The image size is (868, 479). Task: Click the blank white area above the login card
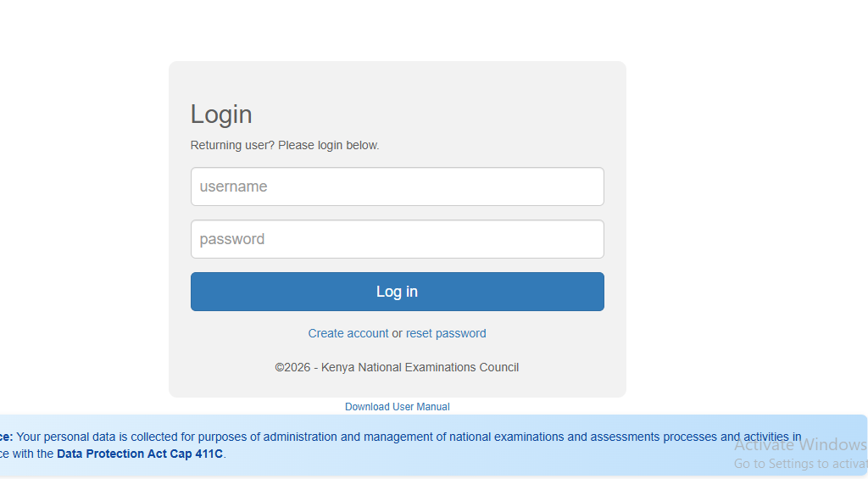pyautogui.click(x=397, y=30)
